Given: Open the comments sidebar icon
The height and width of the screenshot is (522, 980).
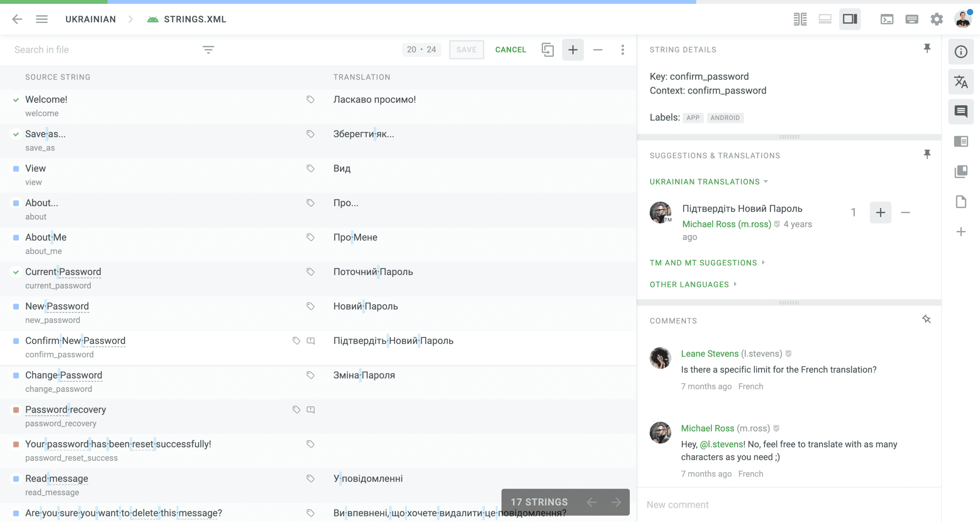Looking at the screenshot, I should coord(961,111).
